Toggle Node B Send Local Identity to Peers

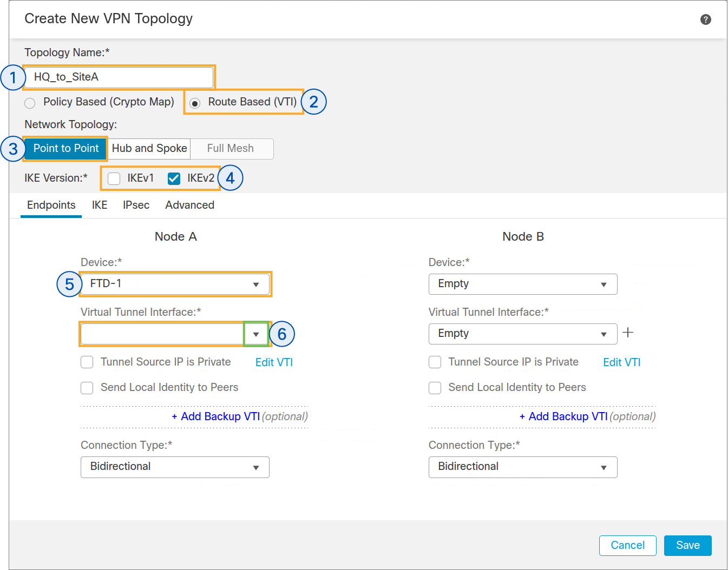click(435, 388)
